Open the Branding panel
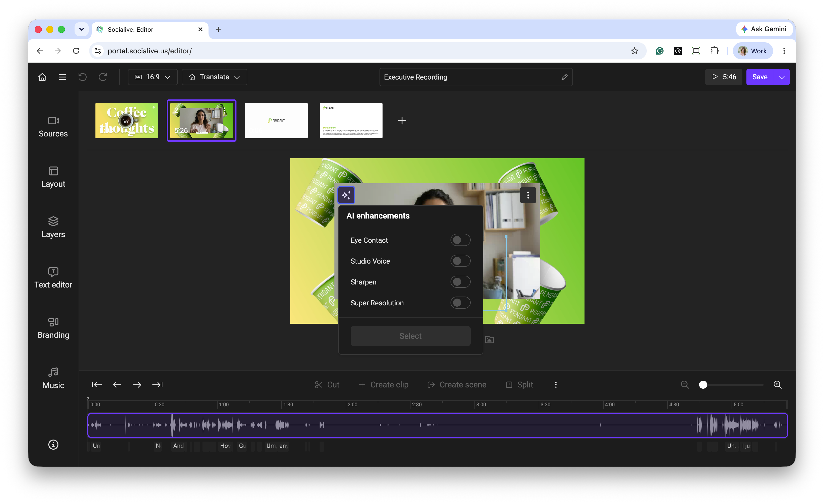 tap(53, 328)
